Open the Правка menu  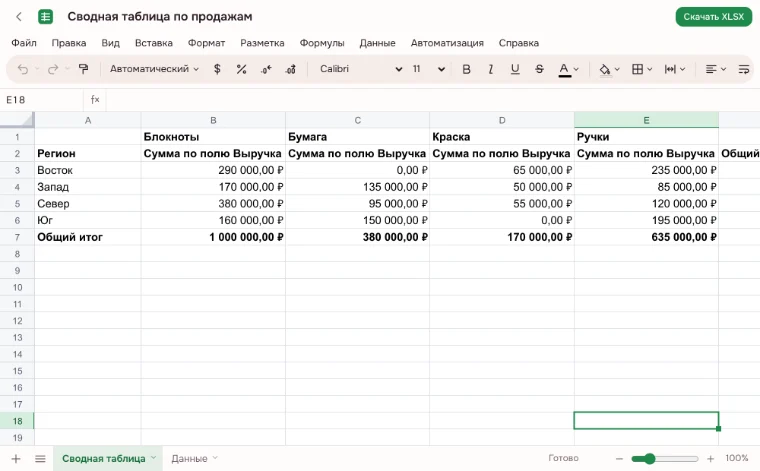click(69, 43)
